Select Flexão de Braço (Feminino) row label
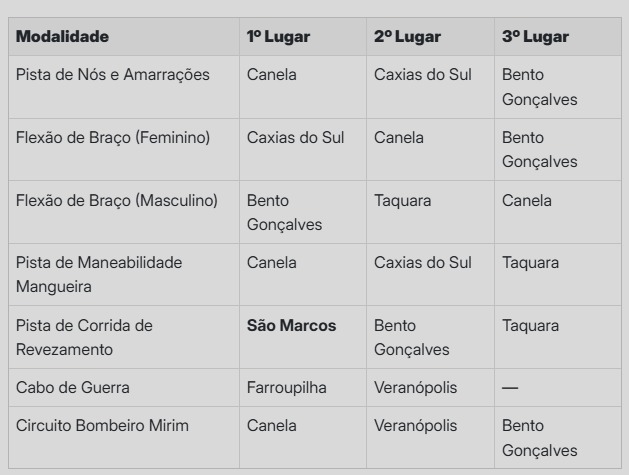The image size is (629, 475). (x=113, y=138)
